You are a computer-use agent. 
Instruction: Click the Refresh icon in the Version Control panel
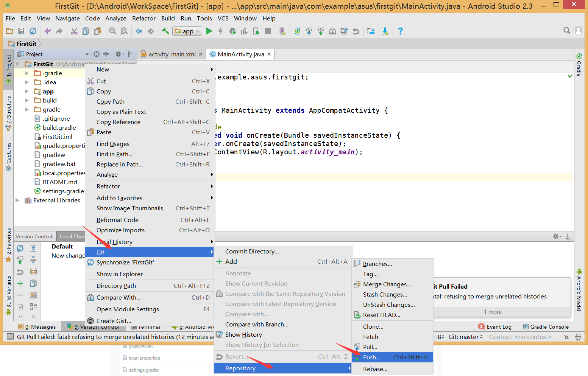click(20, 248)
